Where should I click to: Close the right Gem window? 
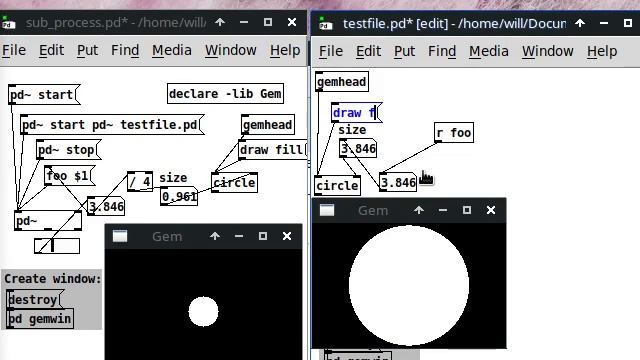click(491, 210)
